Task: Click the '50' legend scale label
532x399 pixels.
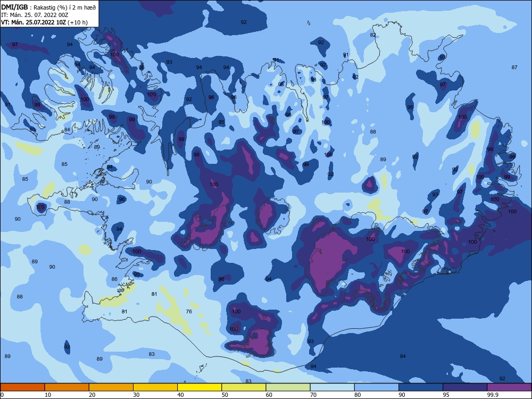Action: (225, 395)
